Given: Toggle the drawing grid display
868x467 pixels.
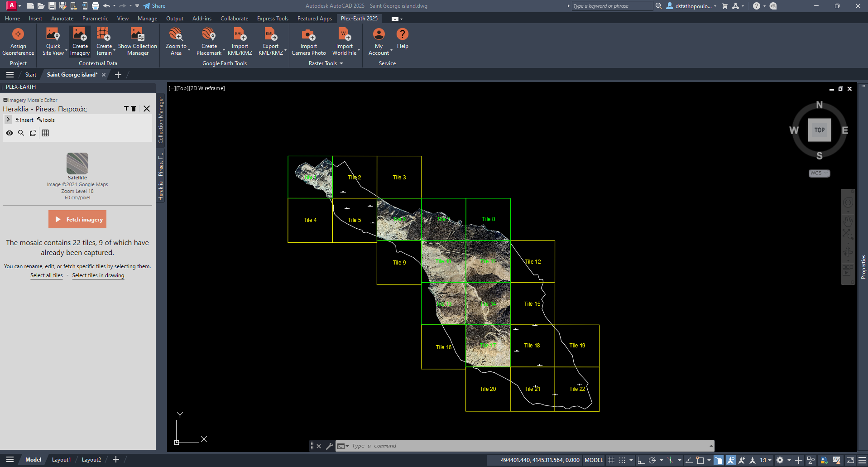Looking at the screenshot, I should (611, 460).
